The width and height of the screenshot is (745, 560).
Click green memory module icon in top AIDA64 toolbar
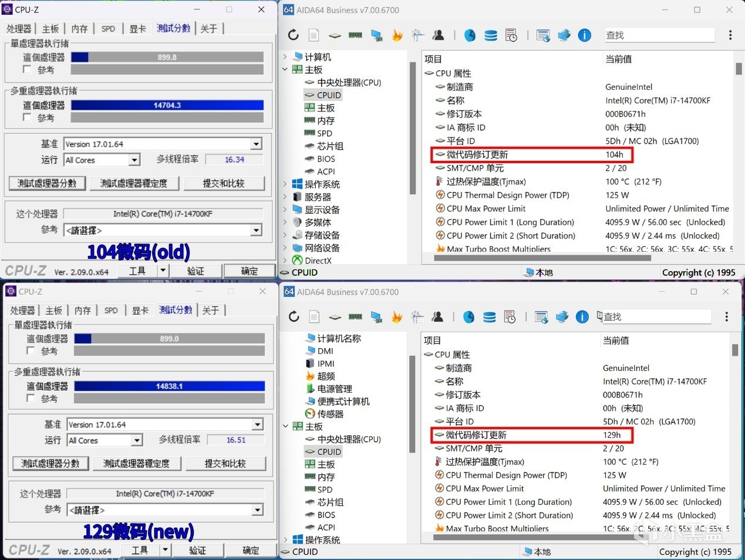click(x=355, y=35)
